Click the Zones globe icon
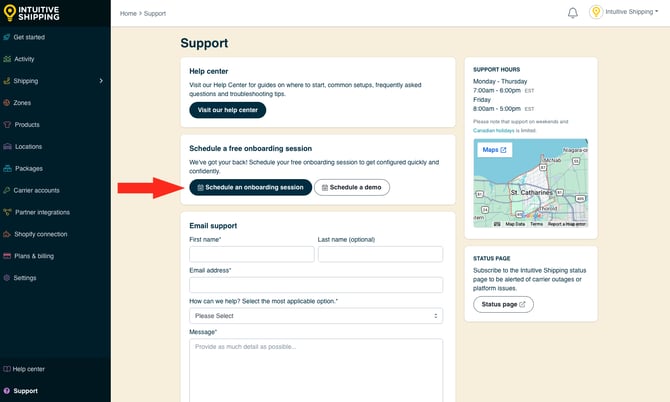The image size is (670, 402). tap(6, 103)
